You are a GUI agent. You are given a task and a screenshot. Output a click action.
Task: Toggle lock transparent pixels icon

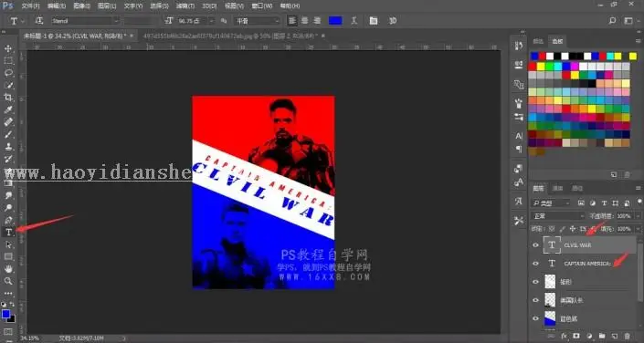point(552,229)
